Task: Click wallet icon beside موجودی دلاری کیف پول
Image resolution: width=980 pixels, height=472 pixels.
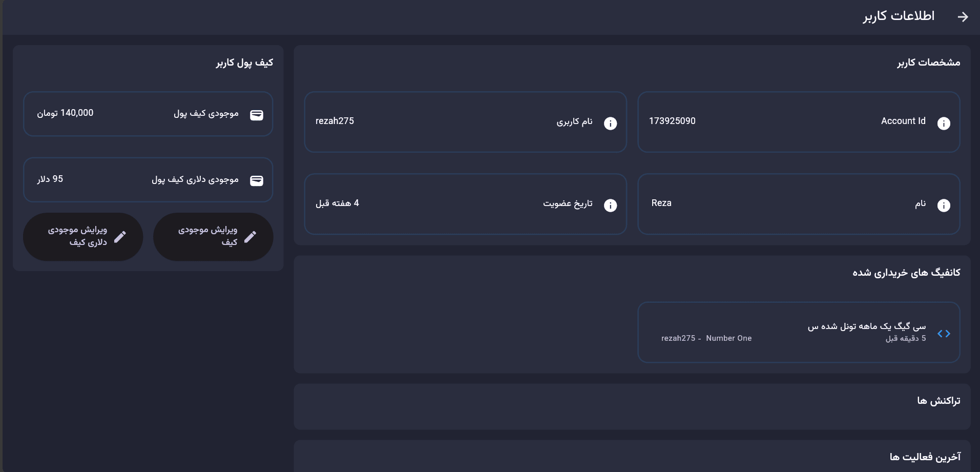Action: [x=257, y=180]
